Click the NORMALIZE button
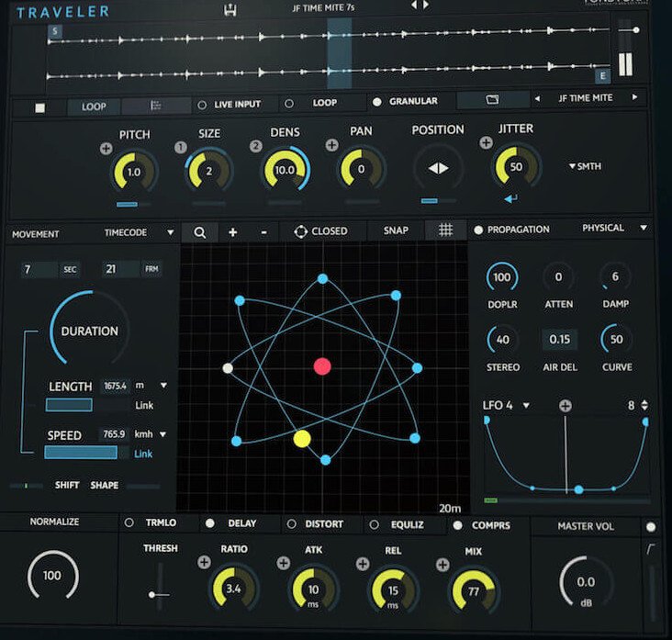 pyautogui.click(x=54, y=522)
